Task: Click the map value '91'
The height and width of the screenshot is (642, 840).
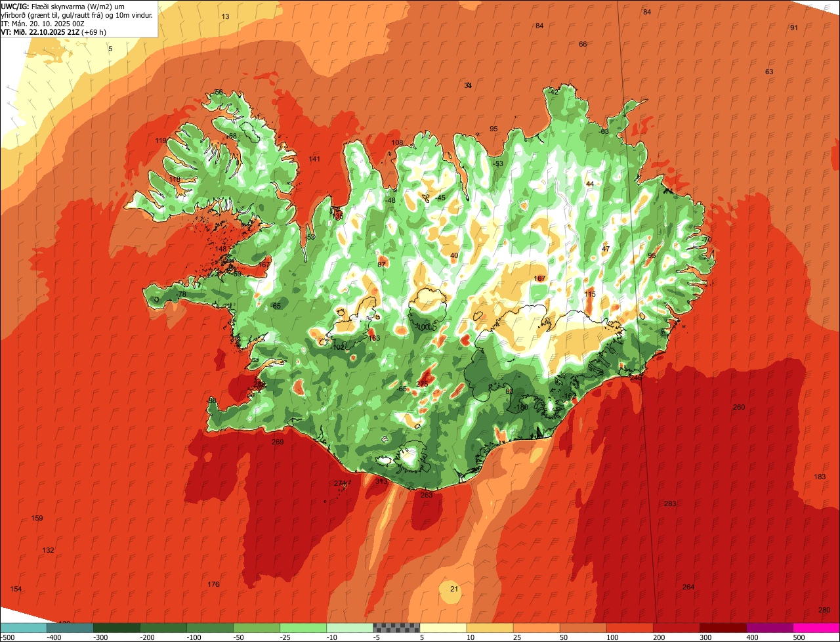Action: (x=794, y=28)
